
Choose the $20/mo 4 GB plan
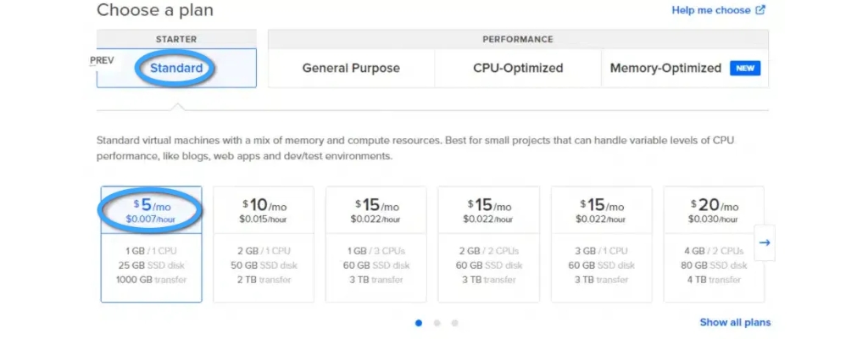(714, 244)
